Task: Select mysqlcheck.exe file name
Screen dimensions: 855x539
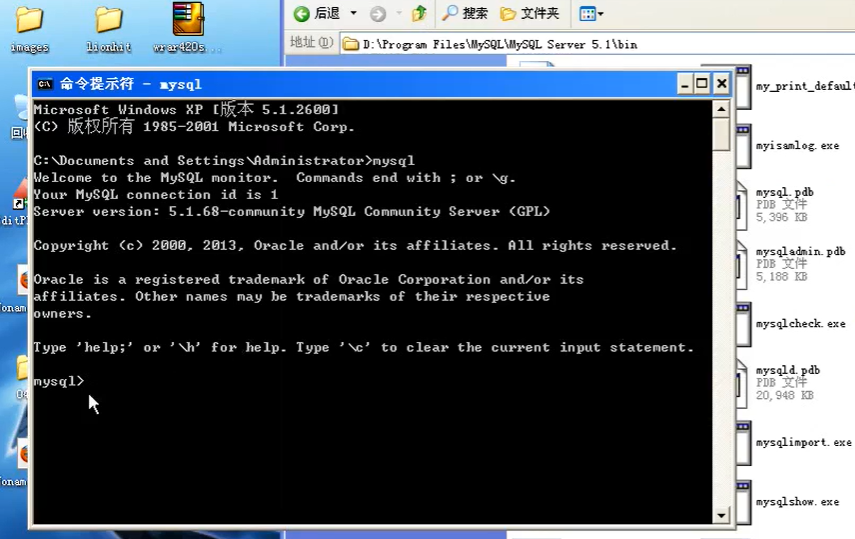Action: 800,324
